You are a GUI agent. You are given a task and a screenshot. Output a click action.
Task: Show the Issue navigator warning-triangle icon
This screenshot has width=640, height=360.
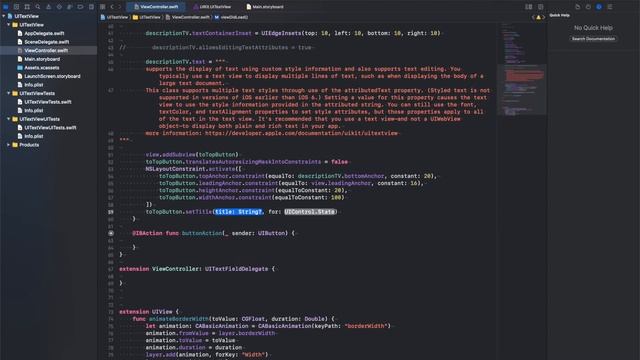(x=49, y=7)
